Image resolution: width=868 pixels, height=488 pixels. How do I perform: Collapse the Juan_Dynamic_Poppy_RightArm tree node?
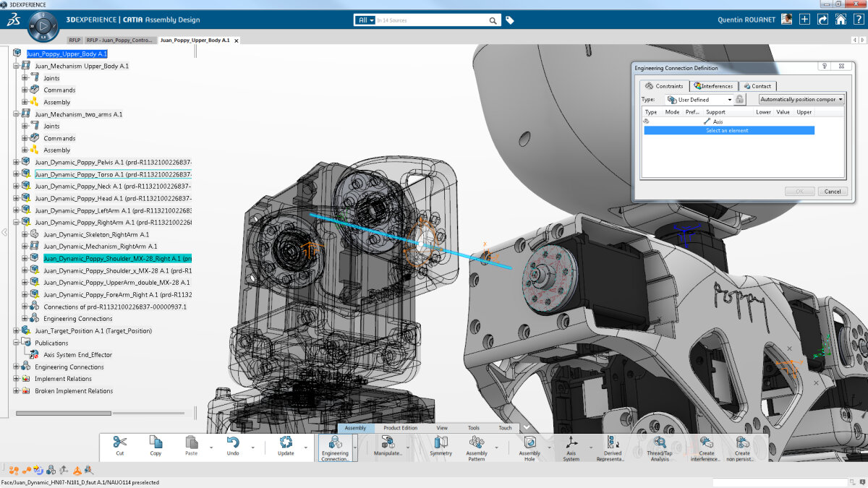[17, 222]
